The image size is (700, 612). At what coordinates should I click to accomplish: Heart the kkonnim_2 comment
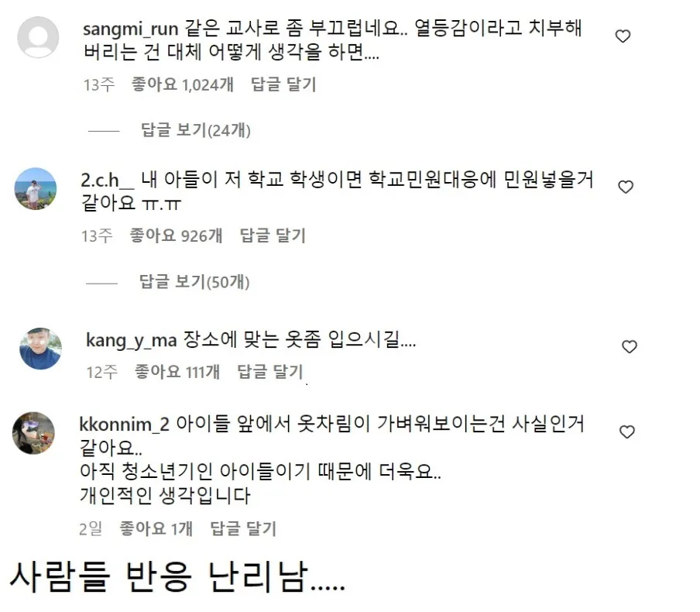point(627,431)
